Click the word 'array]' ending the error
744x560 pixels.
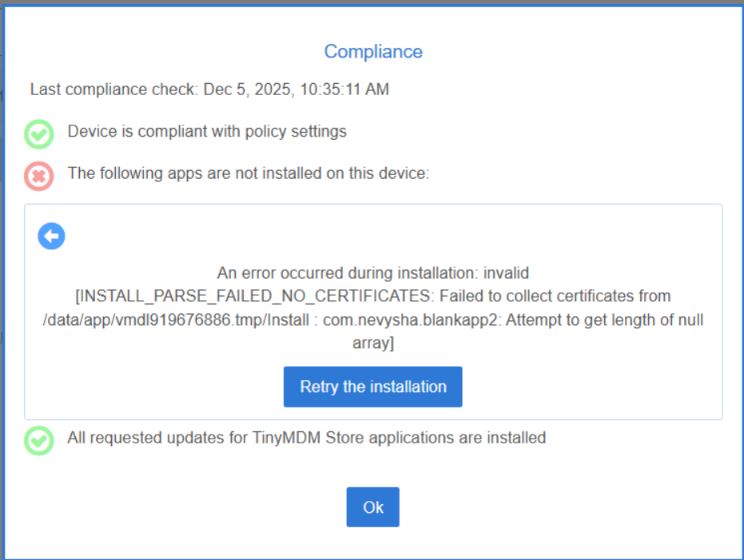click(x=372, y=344)
